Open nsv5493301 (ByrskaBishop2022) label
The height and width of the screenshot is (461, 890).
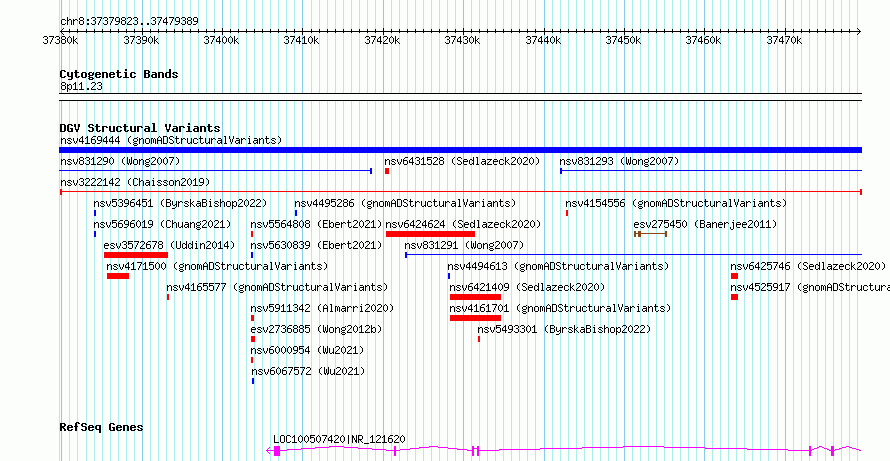(564, 329)
